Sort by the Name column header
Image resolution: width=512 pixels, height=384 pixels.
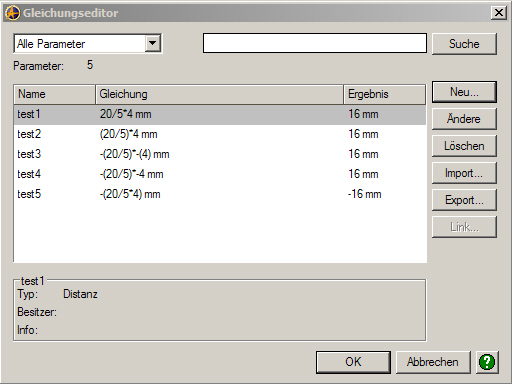(55, 94)
